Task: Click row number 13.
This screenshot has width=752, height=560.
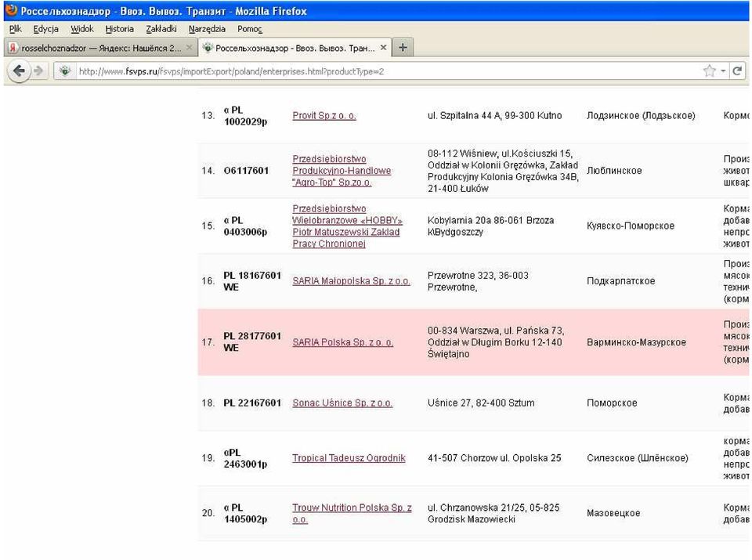Action: (208, 116)
